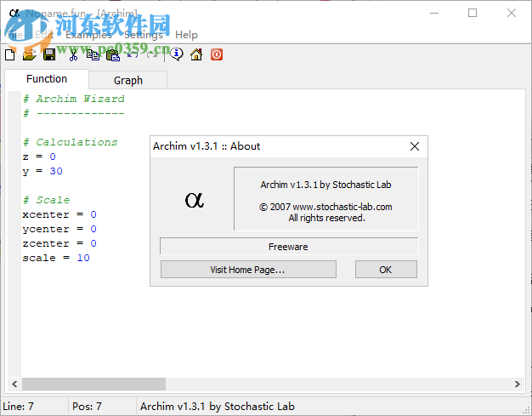Image resolution: width=532 pixels, height=416 pixels.
Task: Click the 'z = 0' code line
Action: [x=39, y=157]
